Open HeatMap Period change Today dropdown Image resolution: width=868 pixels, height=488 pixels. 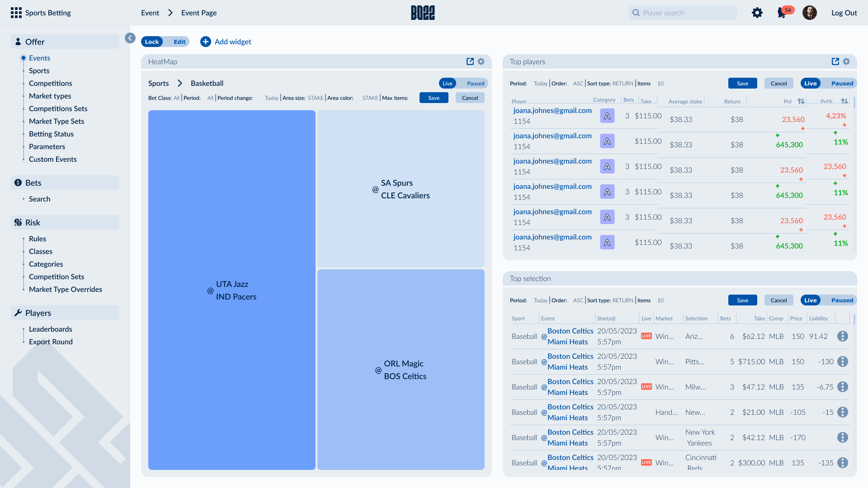click(x=272, y=98)
